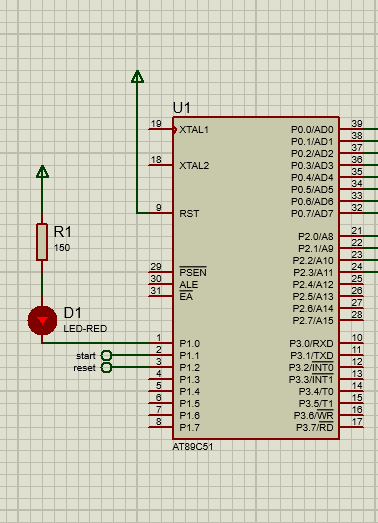Image resolution: width=378 pixels, height=523 pixels.
Task: Select the red LED D1 symbol
Action: pyautogui.click(x=42, y=321)
